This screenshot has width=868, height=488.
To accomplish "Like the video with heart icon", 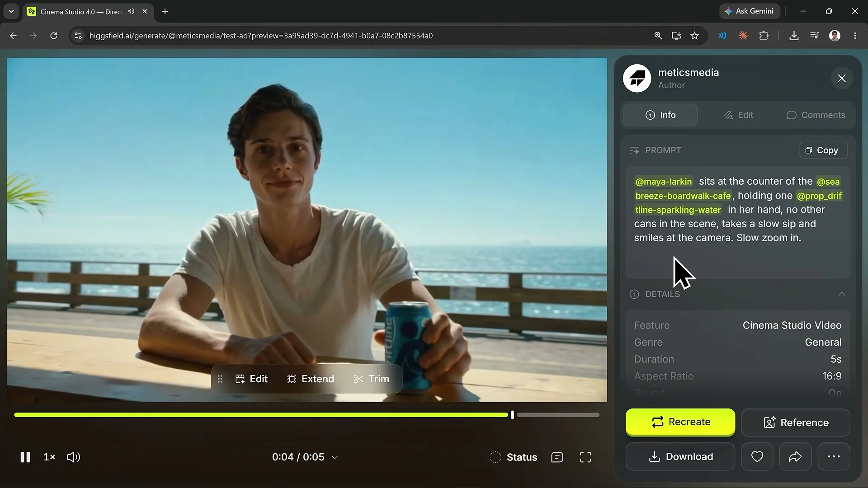I will point(757,456).
